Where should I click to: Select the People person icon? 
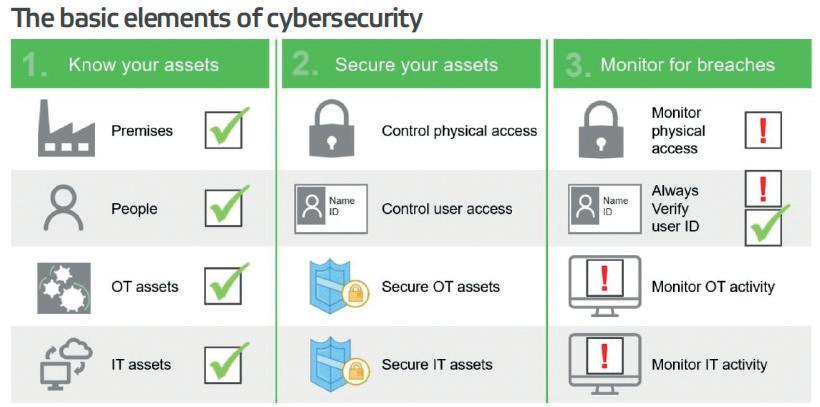(65, 208)
